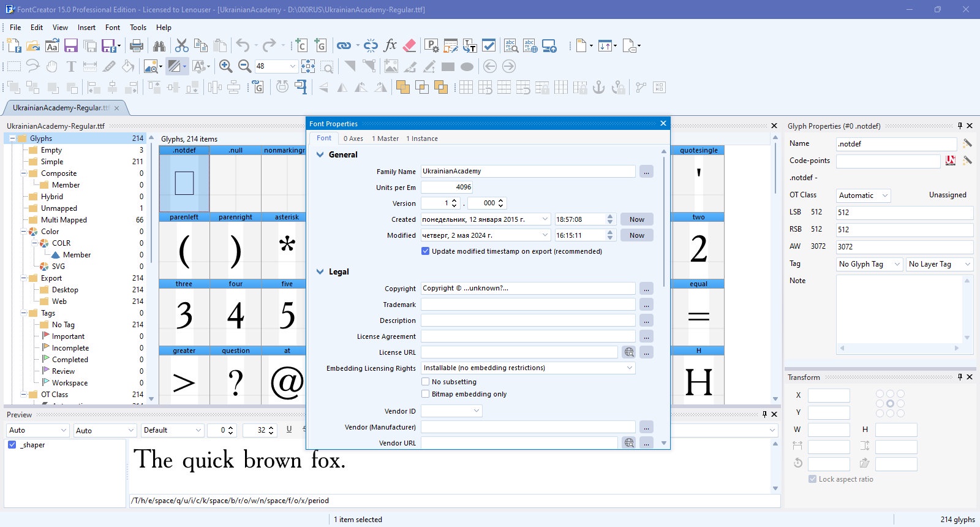Viewport: 980px width, 527px height.
Task: Open the OT Class Automatic dropdown
Action: coord(864,195)
